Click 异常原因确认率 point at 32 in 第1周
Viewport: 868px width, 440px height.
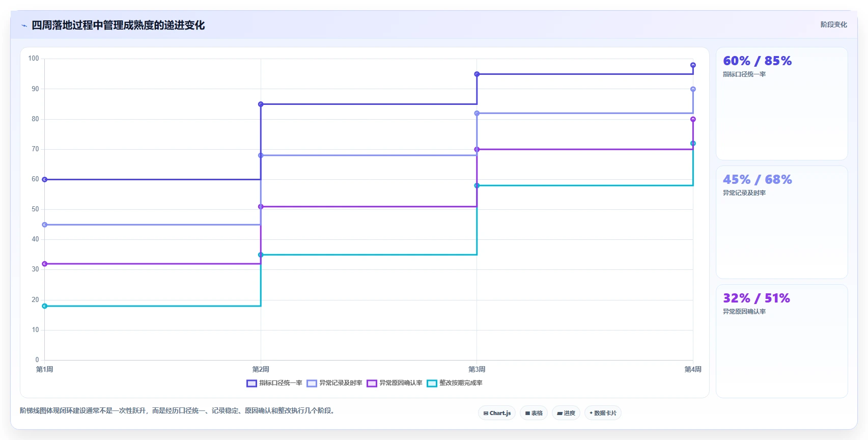pyautogui.click(x=45, y=264)
